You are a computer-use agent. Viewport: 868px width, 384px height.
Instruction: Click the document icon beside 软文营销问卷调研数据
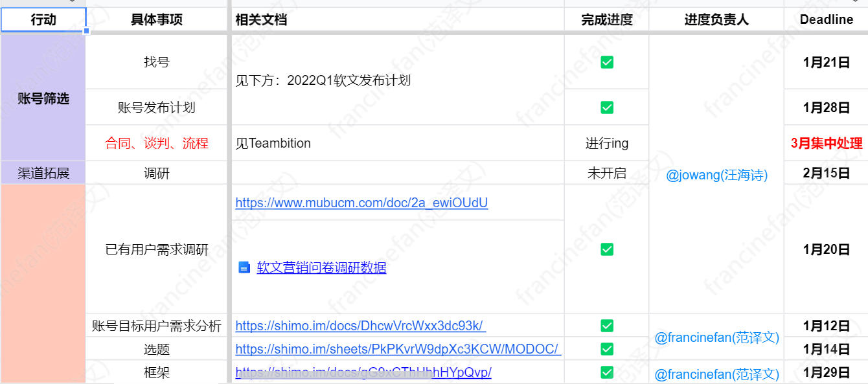pyautogui.click(x=244, y=267)
